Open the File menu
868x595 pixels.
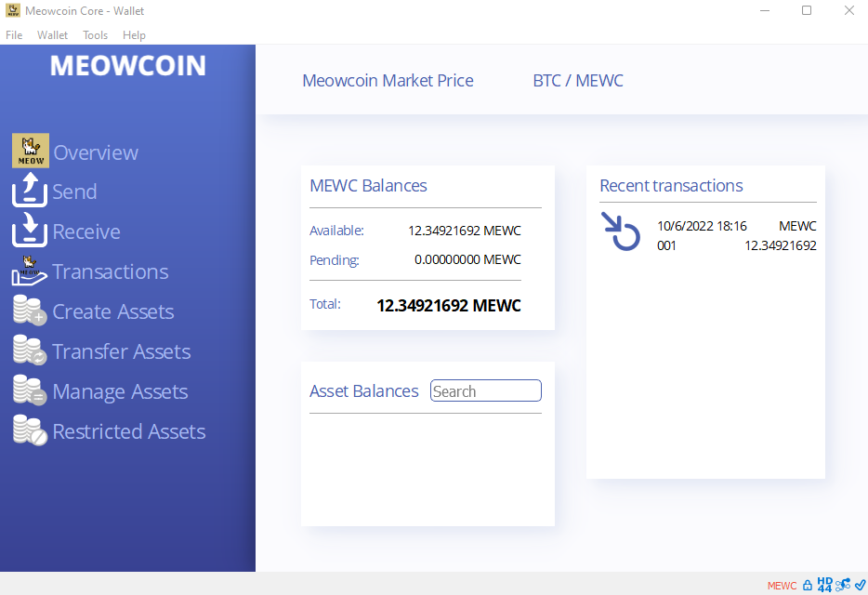click(14, 35)
